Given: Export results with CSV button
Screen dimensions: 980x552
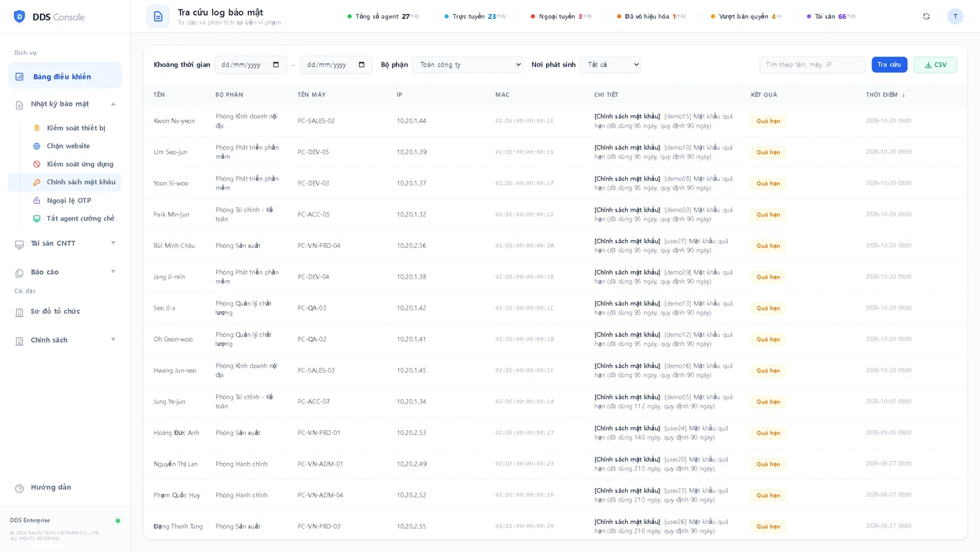Looking at the screenshot, I should tap(935, 65).
